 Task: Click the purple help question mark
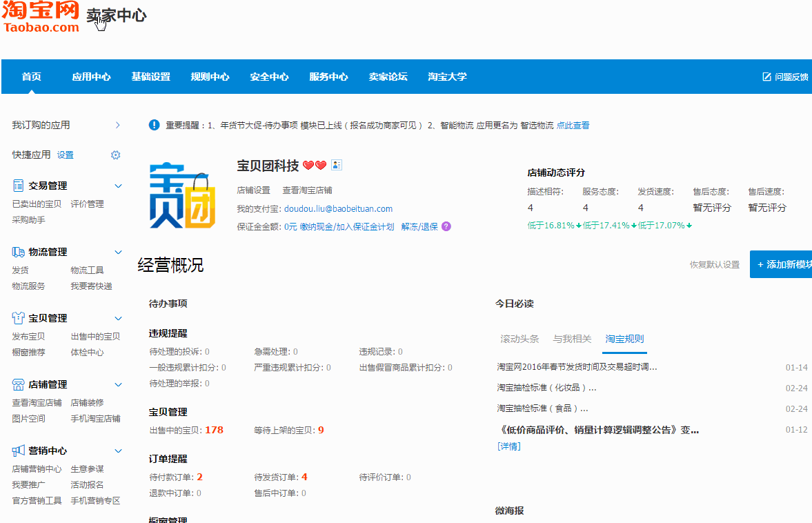pyautogui.click(x=446, y=226)
